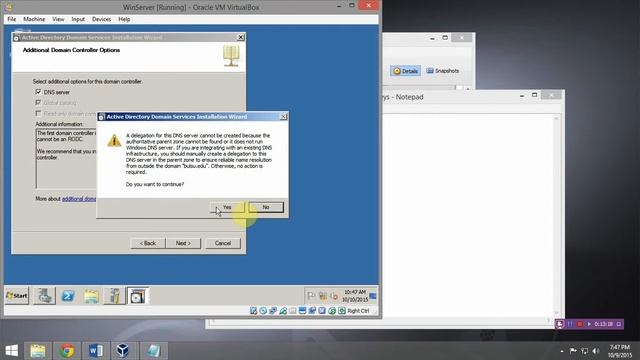640x360 pixels.
Task: Open the Help menu in VirtualBox
Action: tap(124, 19)
